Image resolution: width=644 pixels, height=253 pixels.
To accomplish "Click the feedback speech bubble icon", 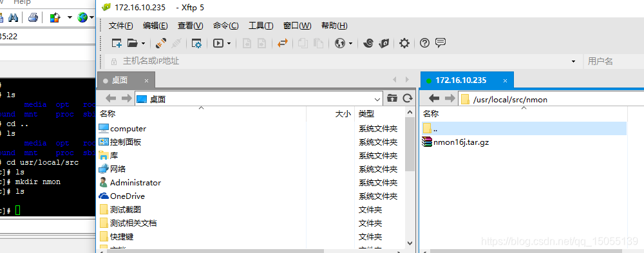I will point(440,42).
